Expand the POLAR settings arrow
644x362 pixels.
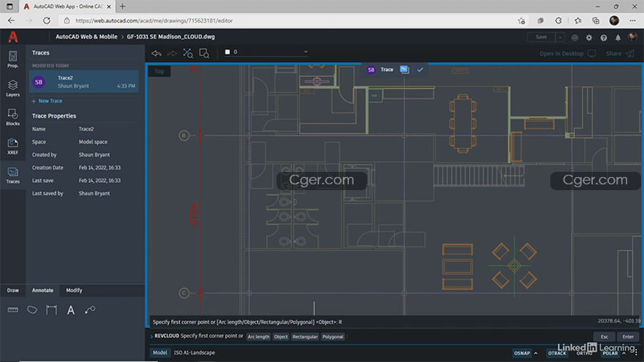tap(624, 353)
